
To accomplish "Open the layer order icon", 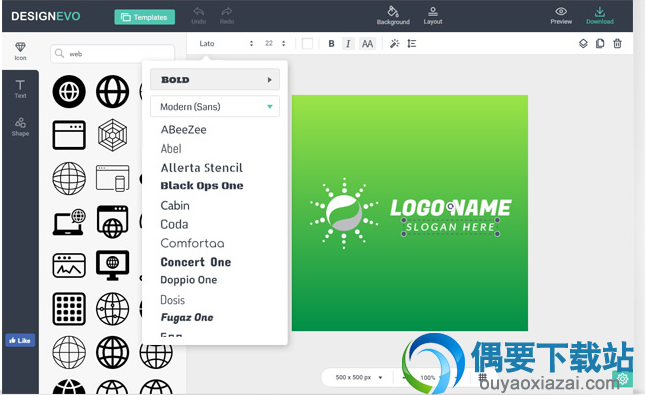I will (583, 44).
